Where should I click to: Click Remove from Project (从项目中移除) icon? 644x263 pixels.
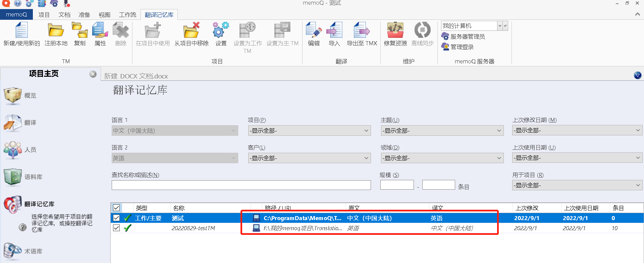tap(192, 30)
